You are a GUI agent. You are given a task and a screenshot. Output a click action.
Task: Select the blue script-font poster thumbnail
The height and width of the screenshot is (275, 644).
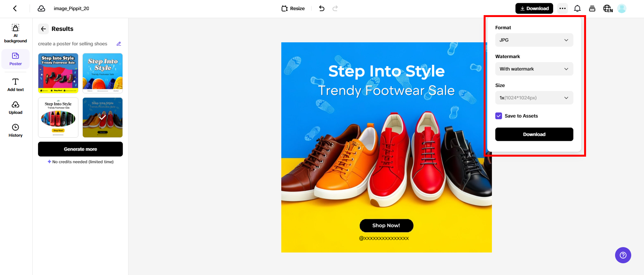point(103,73)
